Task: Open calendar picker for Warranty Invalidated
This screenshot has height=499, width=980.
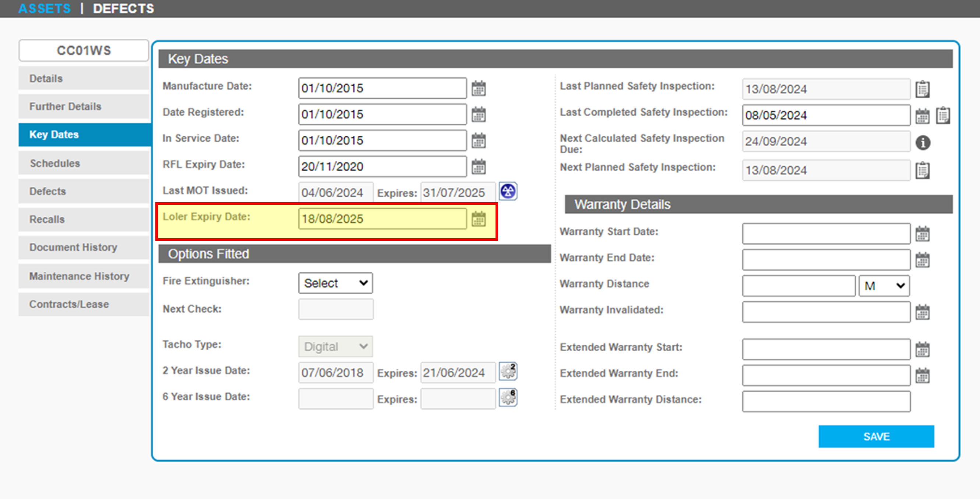Action: [x=922, y=312]
